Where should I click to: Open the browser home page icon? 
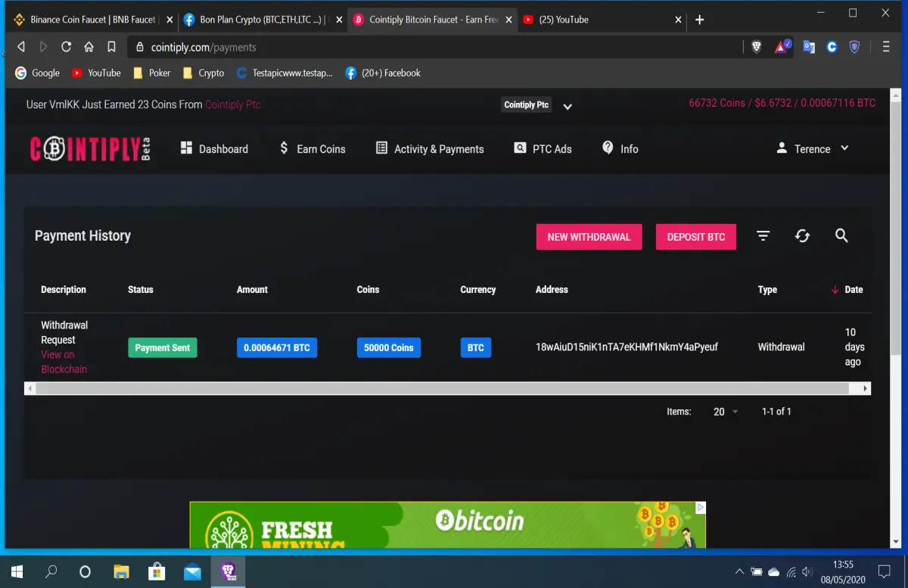pos(89,47)
